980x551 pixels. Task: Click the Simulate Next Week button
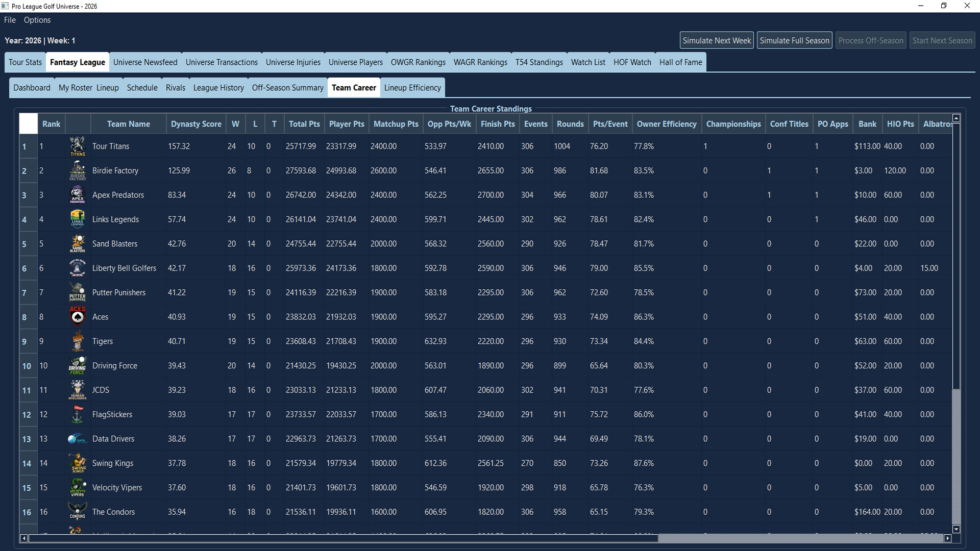point(717,40)
